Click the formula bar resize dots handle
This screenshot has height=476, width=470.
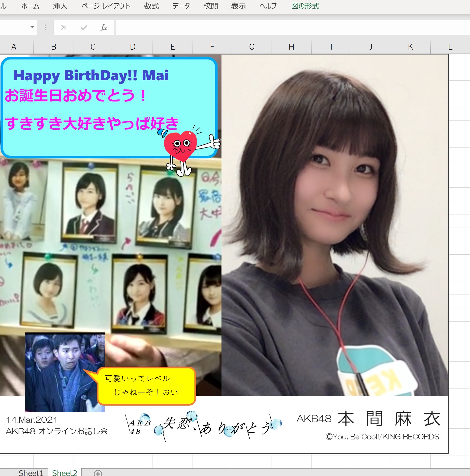(45, 28)
